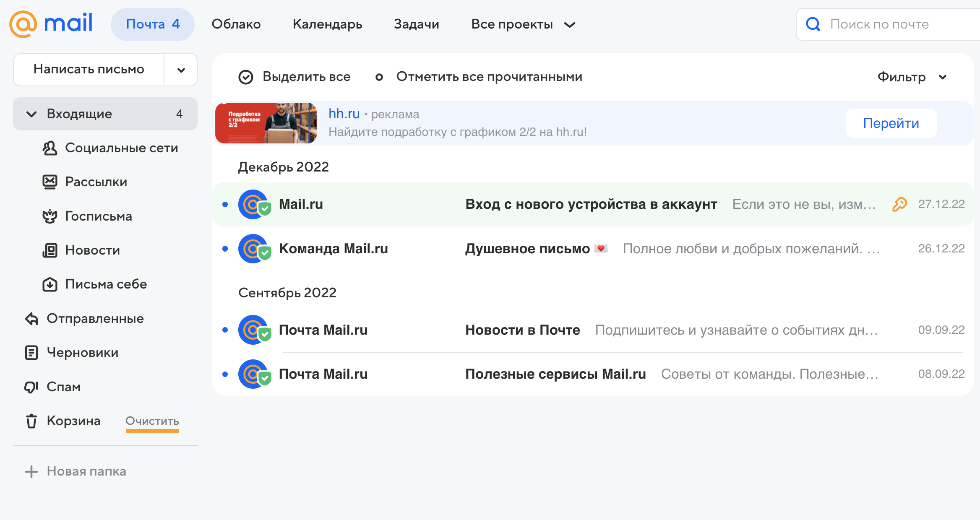Open the Облако tab
The height and width of the screenshot is (520, 980).
tap(236, 24)
